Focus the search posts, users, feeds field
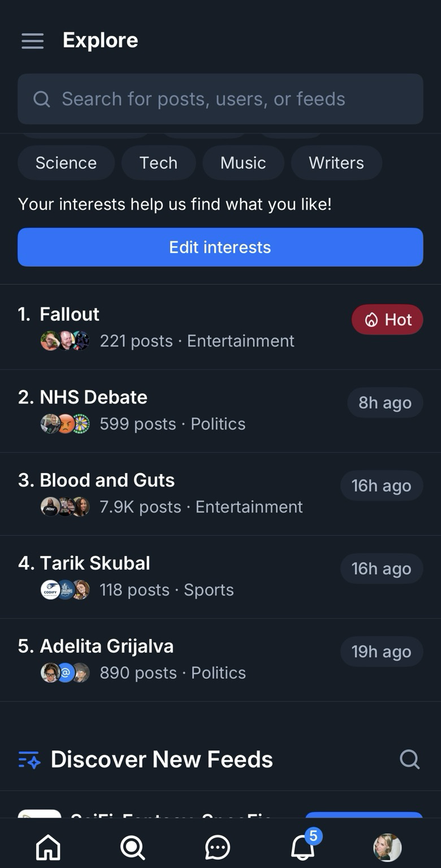The width and height of the screenshot is (441, 868). pyautogui.click(x=220, y=99)
